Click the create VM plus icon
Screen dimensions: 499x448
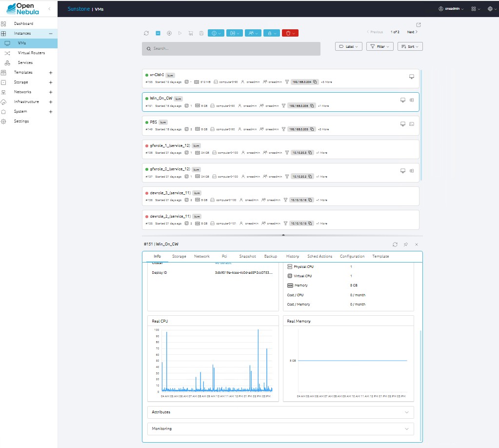[169, 33]
